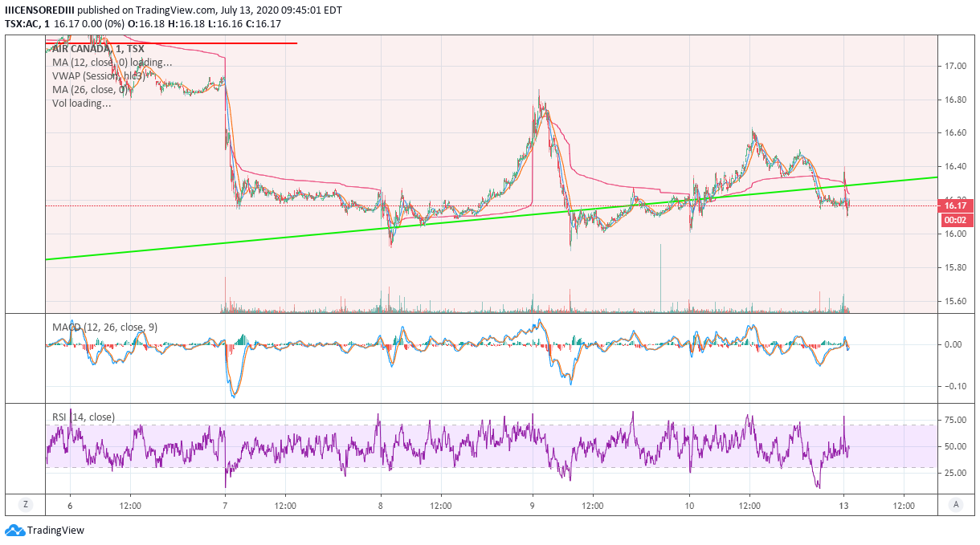The image size is (980, 545).
Task: Open the TradingView logo link
Action: click(45, 530)
